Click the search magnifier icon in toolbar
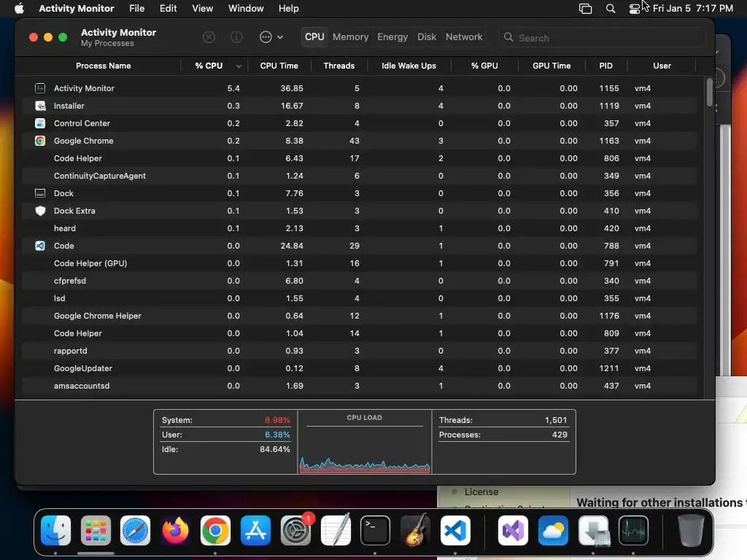This screenshot has width=747, height=560. (x=508, y=37)
